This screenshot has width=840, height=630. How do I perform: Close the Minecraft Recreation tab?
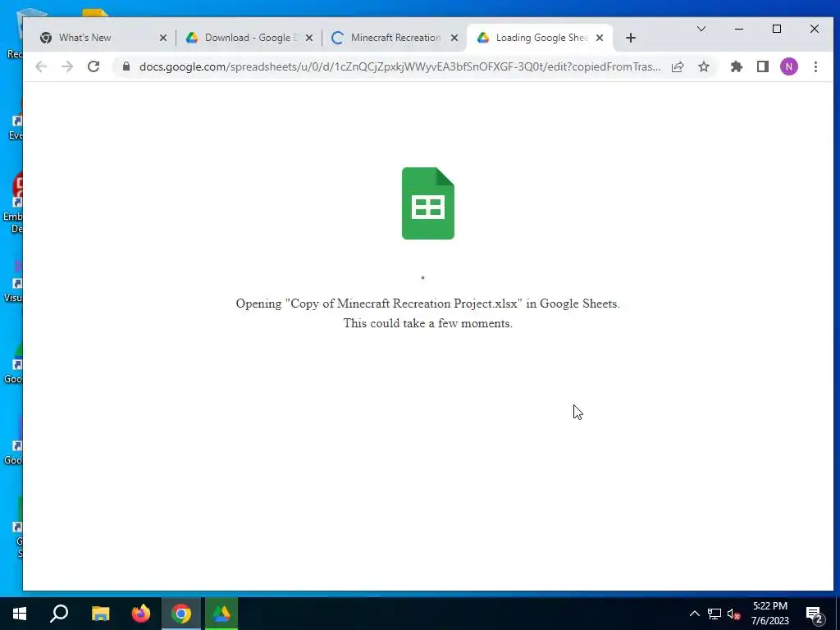coord(454,38)
